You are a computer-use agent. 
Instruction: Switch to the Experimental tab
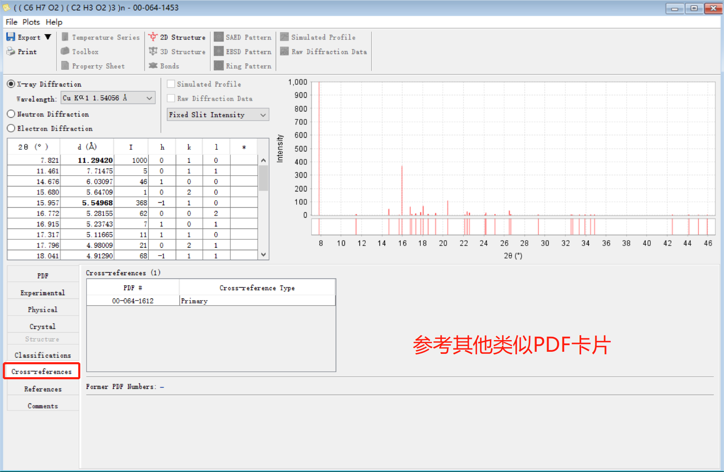pyautogui.click(x=43, y=293)
